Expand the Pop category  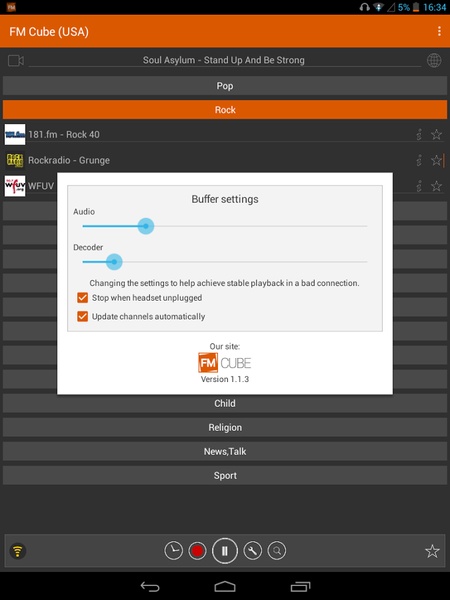tap(225, 86)
